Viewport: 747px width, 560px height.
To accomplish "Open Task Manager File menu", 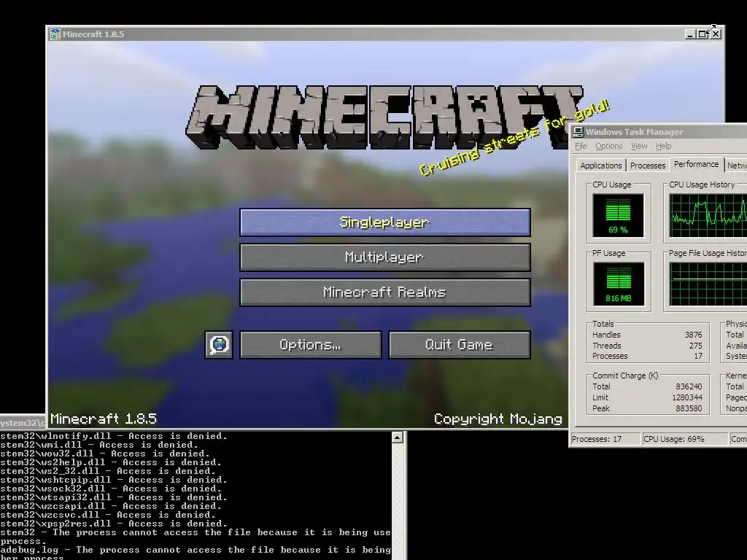I will pos(580,146).
